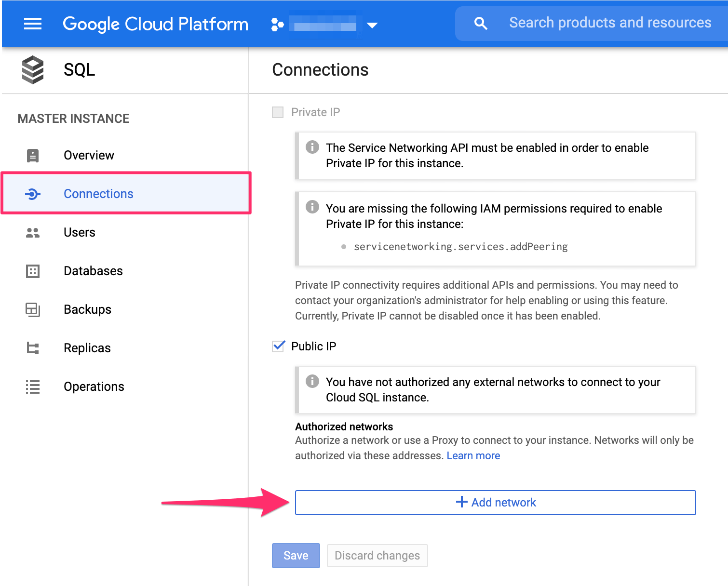Click the Replicas tree icon
Viewport: 728px width, 586px height.
(x=32, y=348)
